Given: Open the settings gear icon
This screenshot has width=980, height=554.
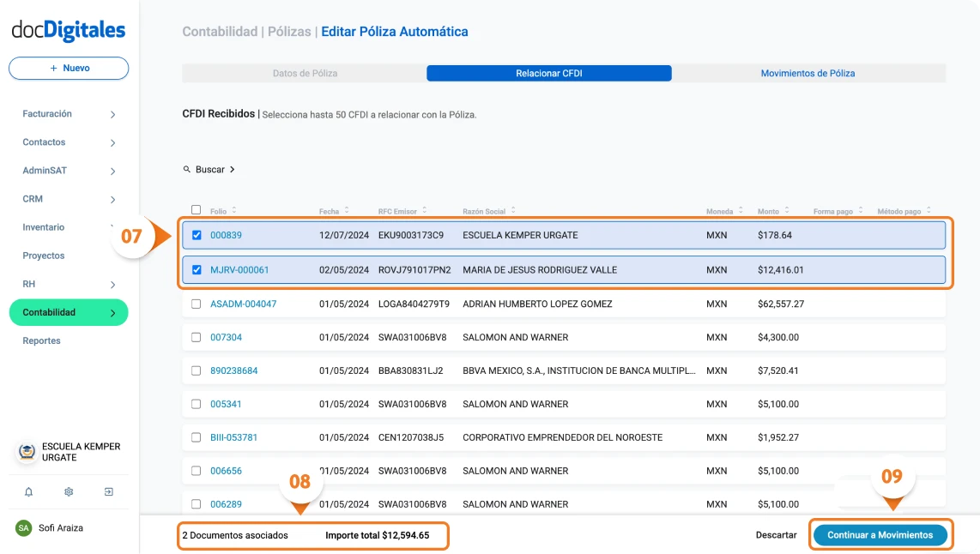Looking at the screenshot, I should click(69, 491).
